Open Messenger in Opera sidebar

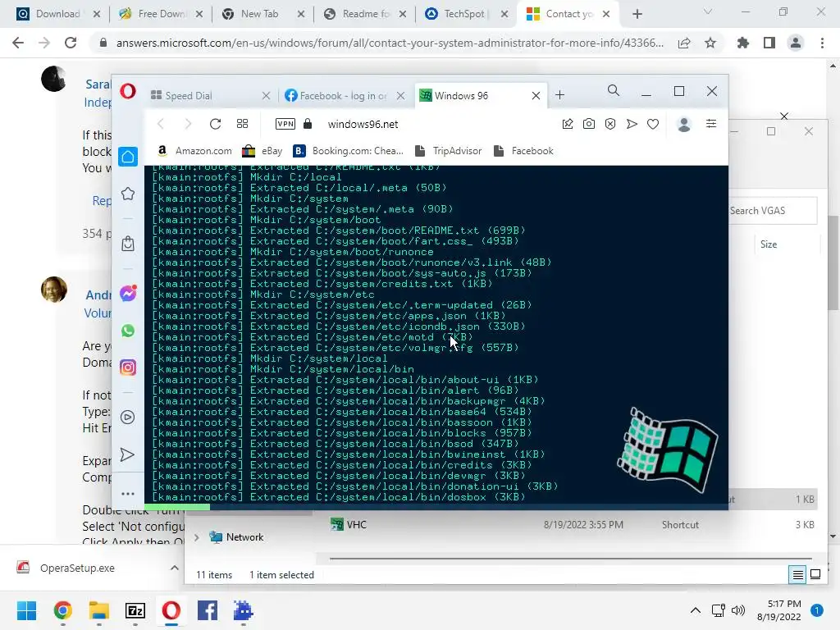point(127,293)
